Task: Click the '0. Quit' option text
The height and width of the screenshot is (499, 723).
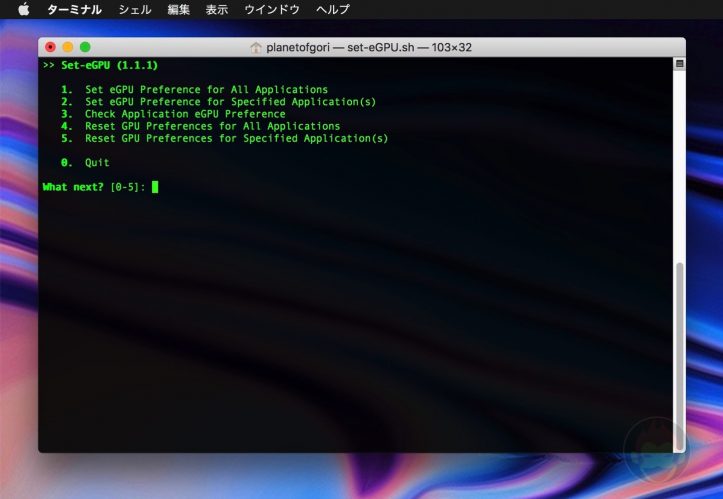Action: pyautogui.click(x=96, y=162)
